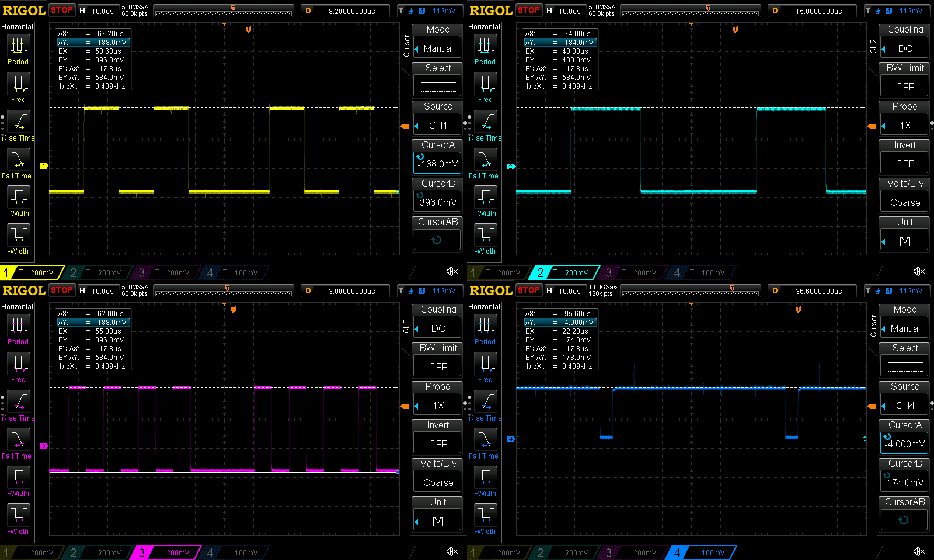Toggle Volts/Div Coarse in CH2 menu
934x560 pixels.
click(x=904, y=195)
